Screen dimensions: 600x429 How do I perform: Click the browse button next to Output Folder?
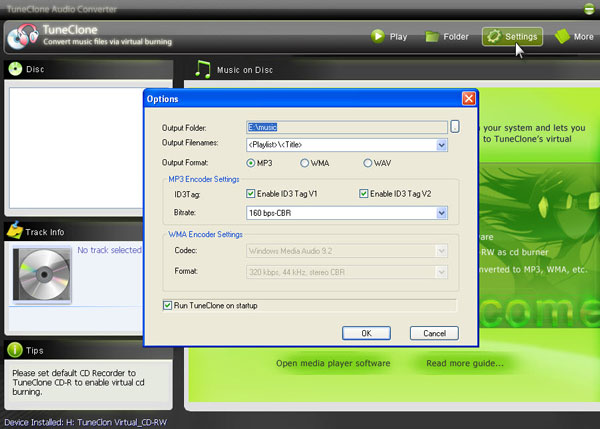(x=455, y=127)
